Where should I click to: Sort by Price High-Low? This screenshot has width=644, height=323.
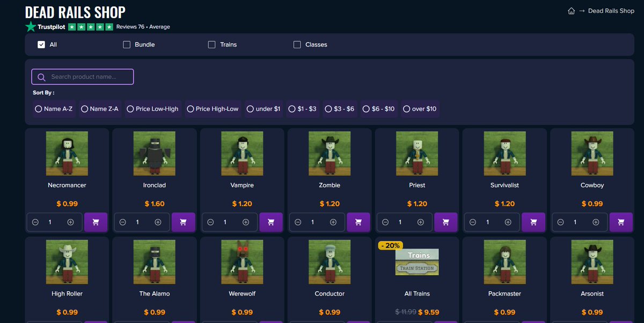pos(213,109)
